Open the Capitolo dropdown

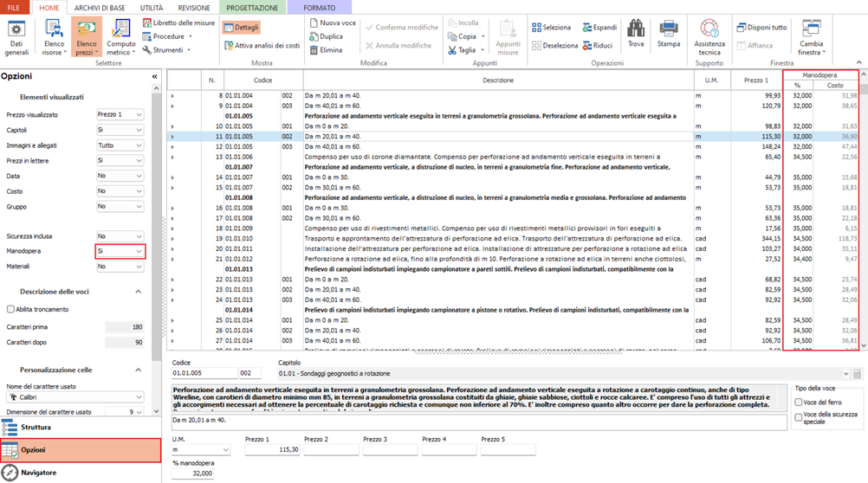point(564,374)
